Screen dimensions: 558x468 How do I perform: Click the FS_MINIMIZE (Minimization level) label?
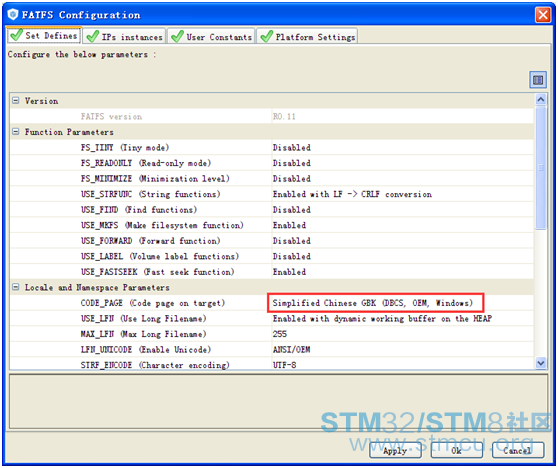155,178
